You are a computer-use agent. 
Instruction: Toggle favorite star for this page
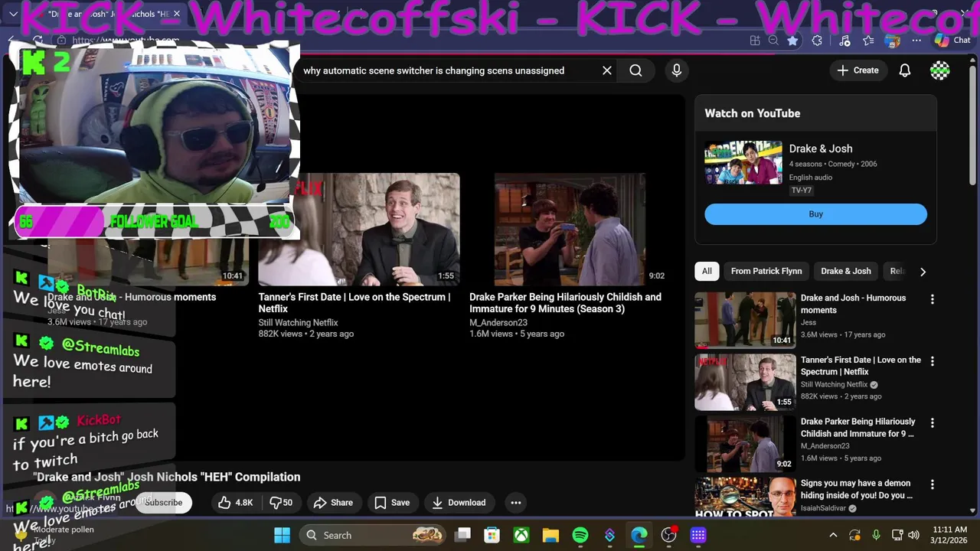point(792,41)
